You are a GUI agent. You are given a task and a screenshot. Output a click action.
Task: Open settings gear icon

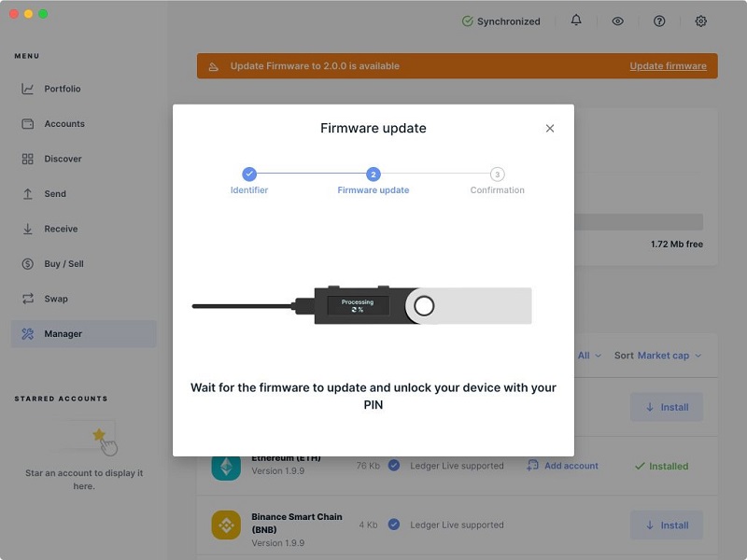pos(700,21)
